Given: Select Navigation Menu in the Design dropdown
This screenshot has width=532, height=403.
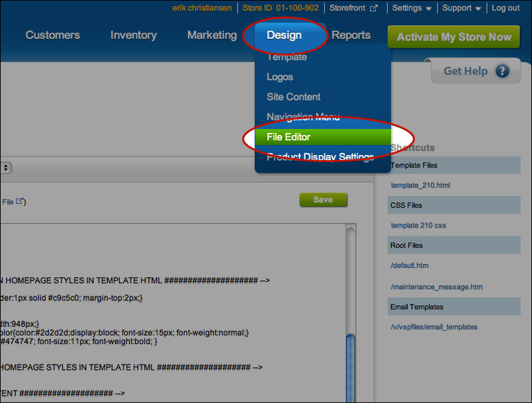Looking at the screenshot, I should pos(303,116).
